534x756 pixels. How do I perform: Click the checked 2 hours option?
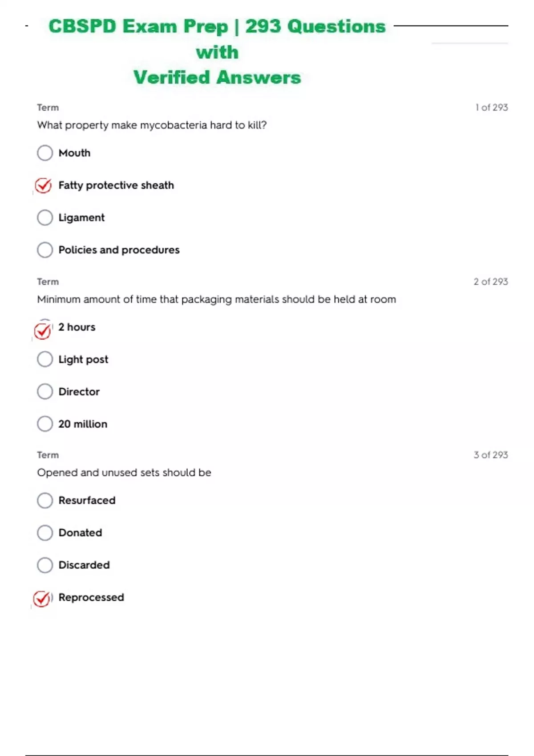43,330
